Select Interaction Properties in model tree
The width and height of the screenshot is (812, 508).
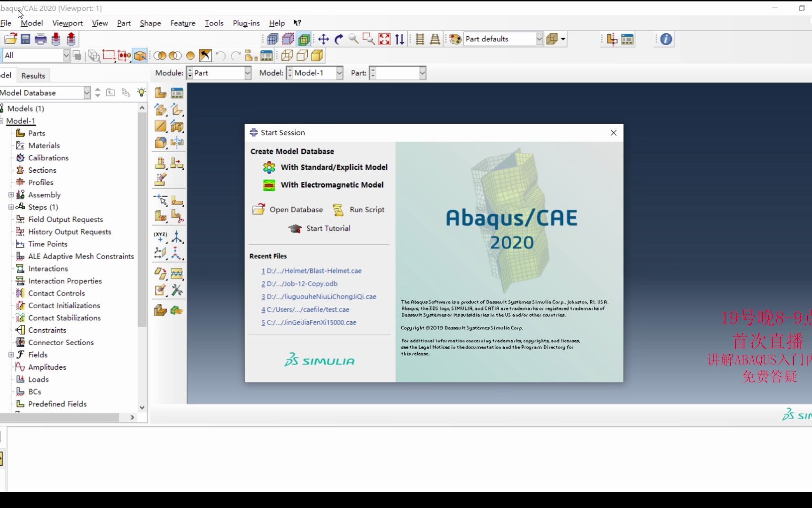pyautogui.click(x=65, y=281)
